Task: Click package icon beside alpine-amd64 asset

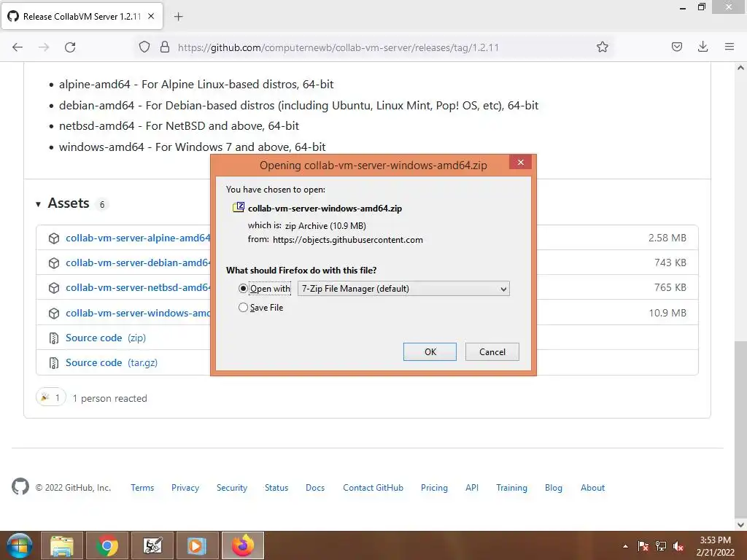Action: pos(54,238)
